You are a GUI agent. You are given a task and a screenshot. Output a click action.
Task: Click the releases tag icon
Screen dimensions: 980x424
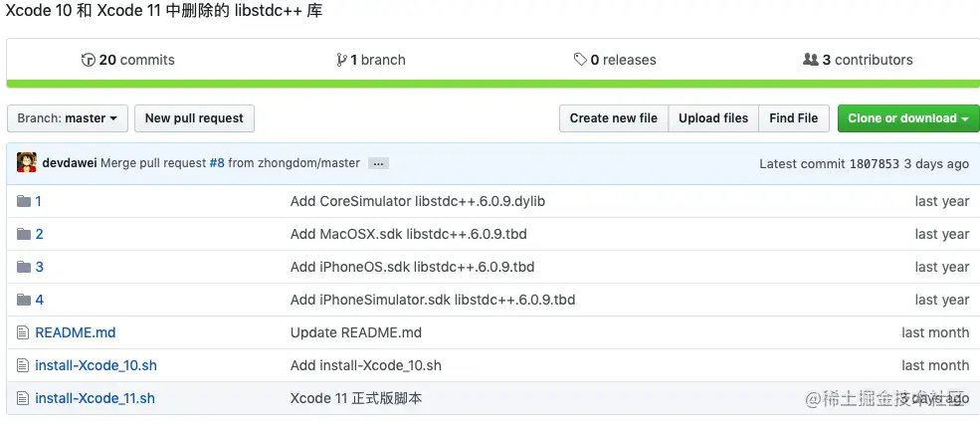(x=580, y=60)
